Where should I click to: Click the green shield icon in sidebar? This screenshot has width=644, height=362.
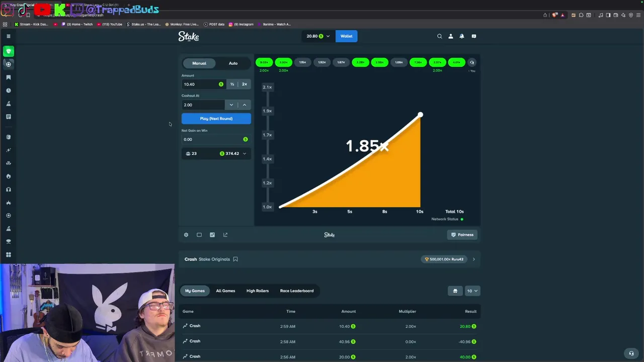(x=9, y=51)
